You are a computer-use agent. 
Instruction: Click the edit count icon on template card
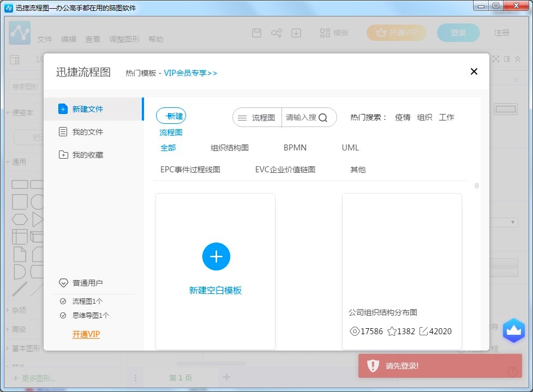[x=423, y=331]
